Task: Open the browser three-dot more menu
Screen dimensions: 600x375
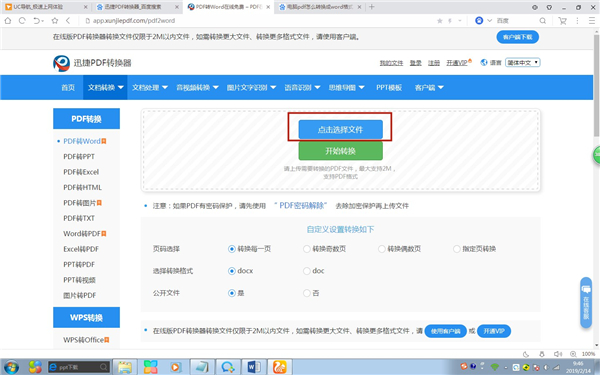Action: pyautogui.click(x=577, y=21)
